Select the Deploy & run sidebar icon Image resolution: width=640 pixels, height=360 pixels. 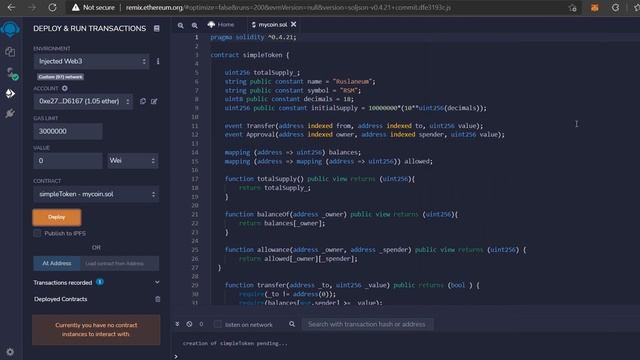10,94
